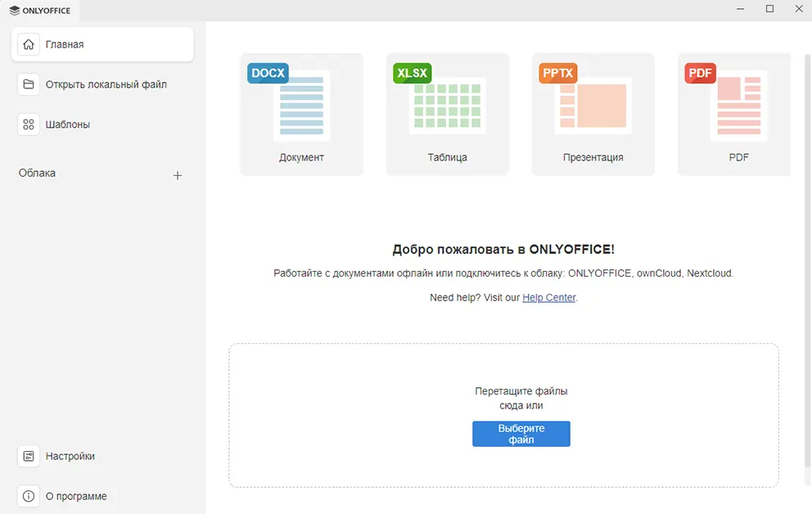Click the Облака section label

pyautogui.click(x=38, y=174)
